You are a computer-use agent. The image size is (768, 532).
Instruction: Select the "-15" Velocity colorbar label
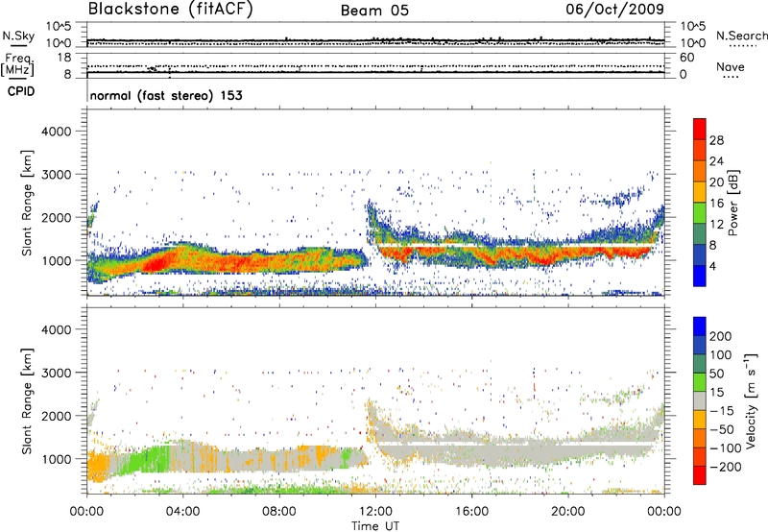tap(722, 410)
